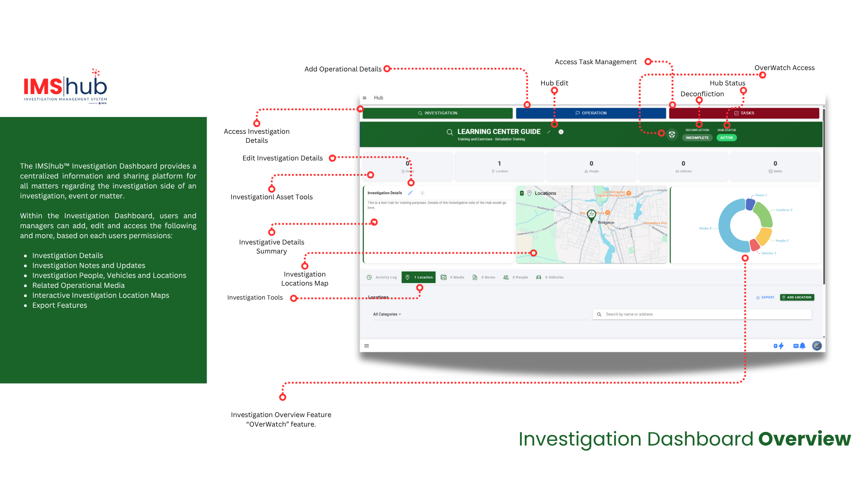Click the hub info circle icon

561,132
